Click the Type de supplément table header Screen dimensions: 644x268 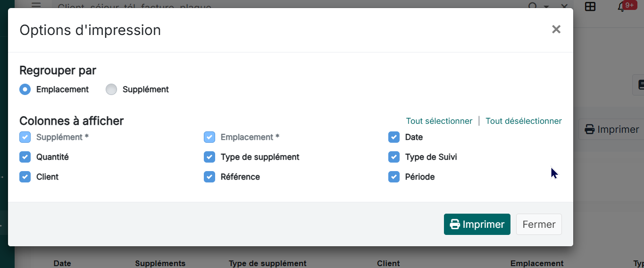pyautogui.click(x=268, y=263)
